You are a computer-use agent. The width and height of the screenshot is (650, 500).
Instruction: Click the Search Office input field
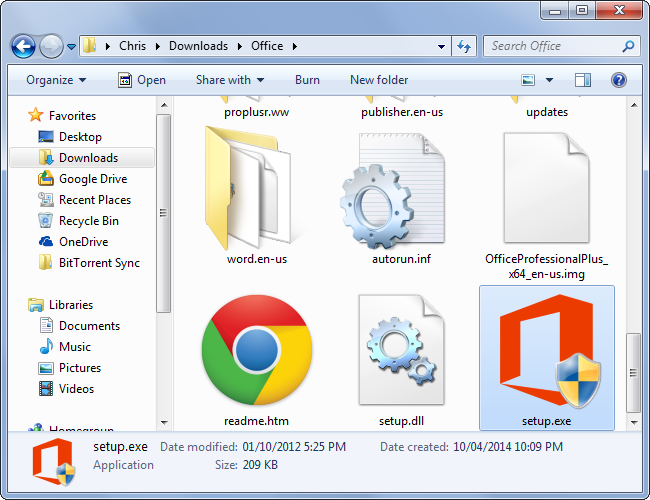pos(552,46)
